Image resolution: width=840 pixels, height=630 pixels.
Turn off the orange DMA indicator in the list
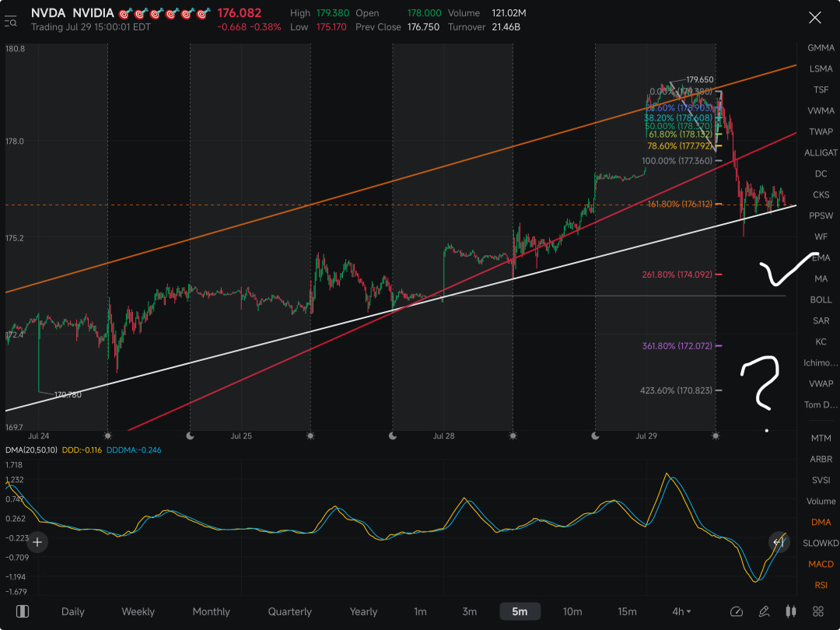point(821,523)
